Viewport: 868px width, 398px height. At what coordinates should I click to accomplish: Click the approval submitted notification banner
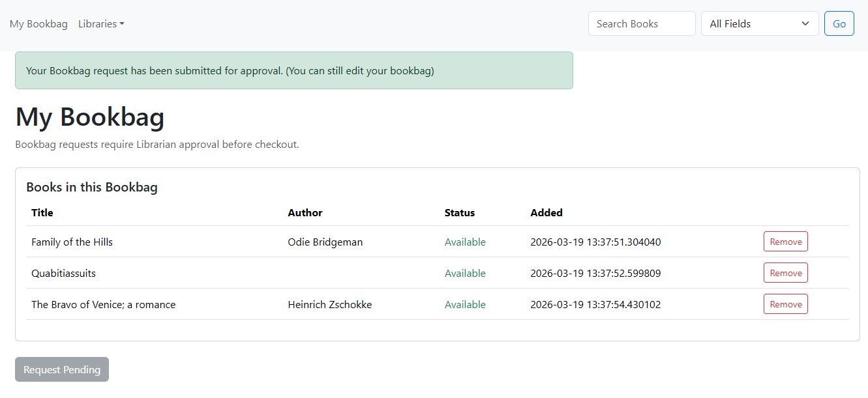coord(293,70)
